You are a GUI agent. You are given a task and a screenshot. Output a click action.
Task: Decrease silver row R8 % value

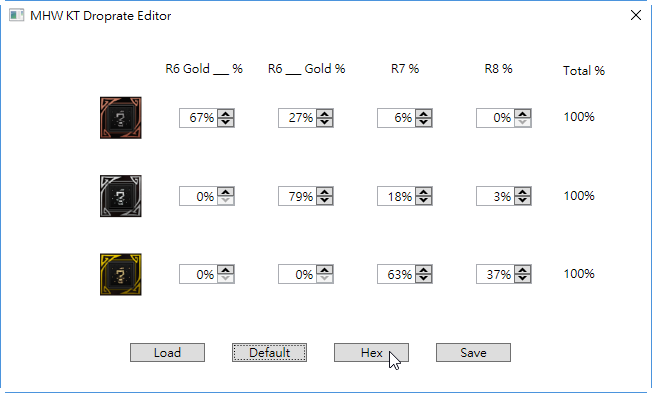(x=523, y=200)
